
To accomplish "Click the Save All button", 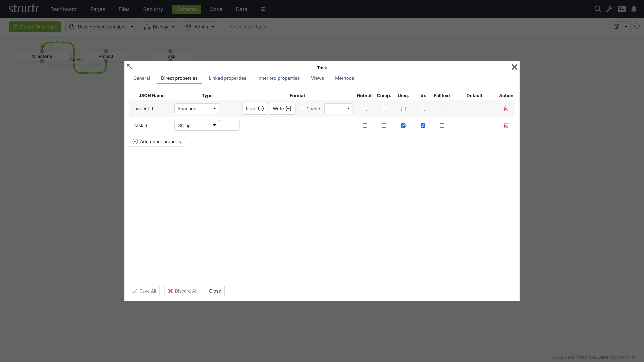I will pos(144,291).
